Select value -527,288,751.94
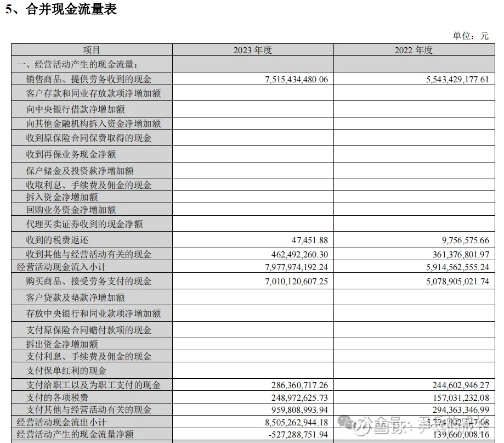 click(298, 435)
